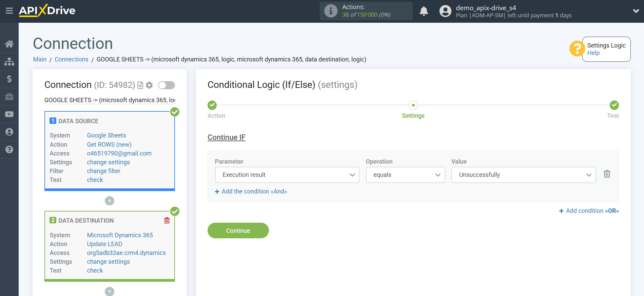Viewport: 644px width, 296px height.
Task: Open the Parameter dropdown (Execution result)
Action: coord(287,175)
